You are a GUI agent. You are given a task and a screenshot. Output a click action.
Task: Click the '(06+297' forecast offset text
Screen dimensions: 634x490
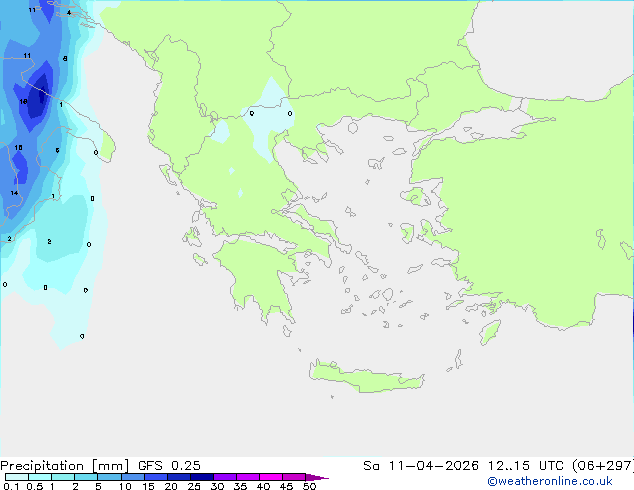click(x=602, y=466)
